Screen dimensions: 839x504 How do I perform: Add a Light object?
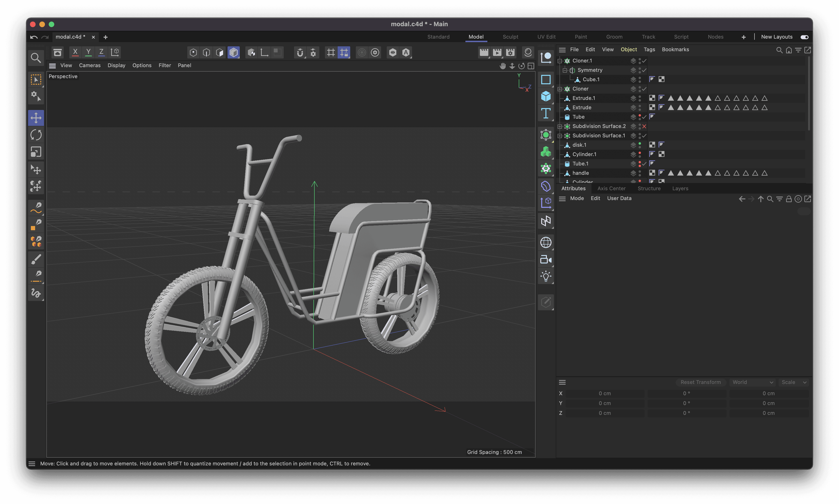pos(546,277)
